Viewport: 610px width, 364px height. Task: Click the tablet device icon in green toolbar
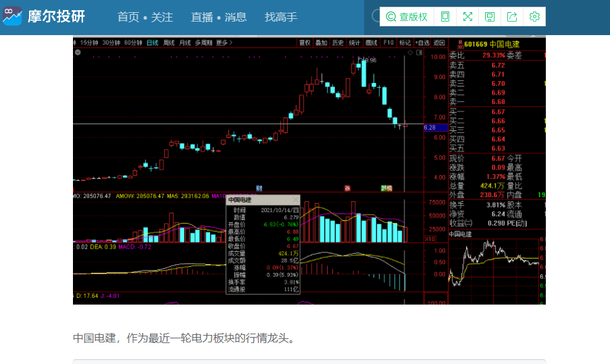tap(445, 17)
